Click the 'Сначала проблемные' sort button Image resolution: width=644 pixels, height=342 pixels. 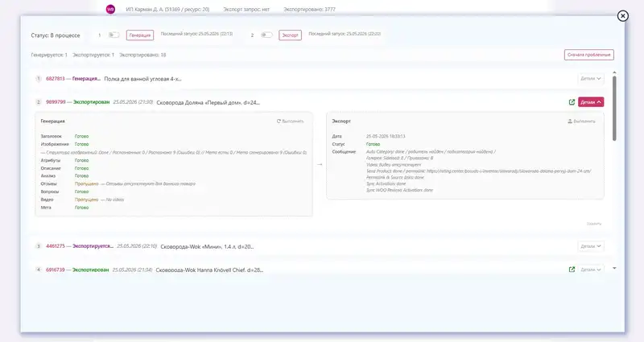[x=589, y=55]
